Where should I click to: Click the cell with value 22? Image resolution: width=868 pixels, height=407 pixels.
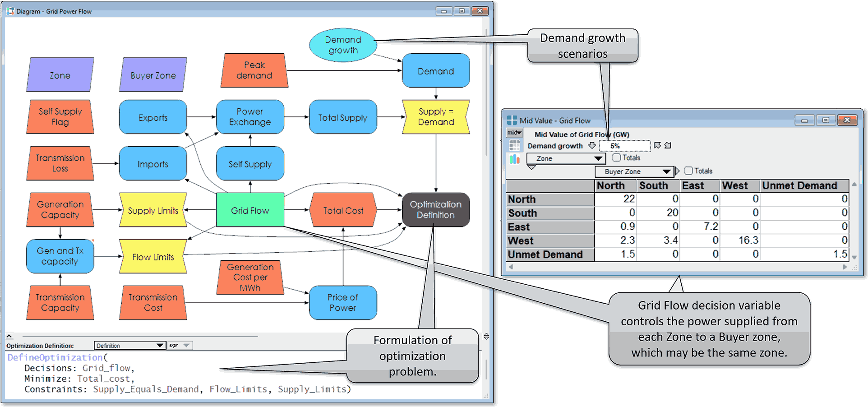(x=615, y=199)
